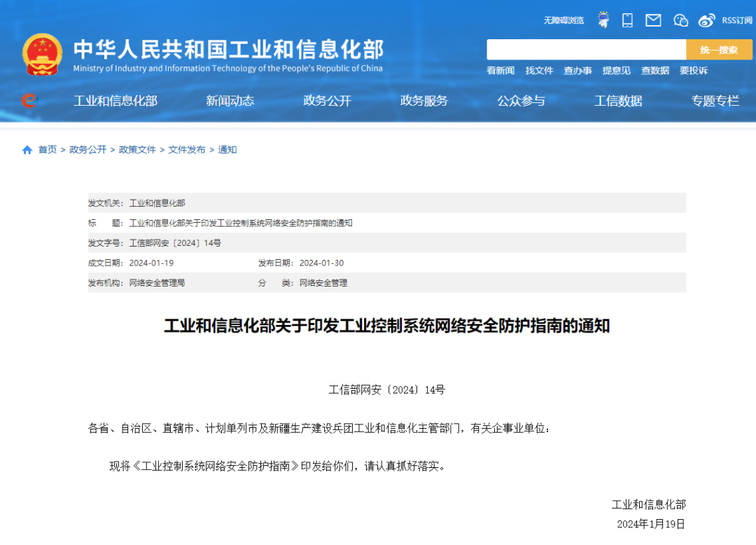Open 找文件 quick link

pos(539,71)
